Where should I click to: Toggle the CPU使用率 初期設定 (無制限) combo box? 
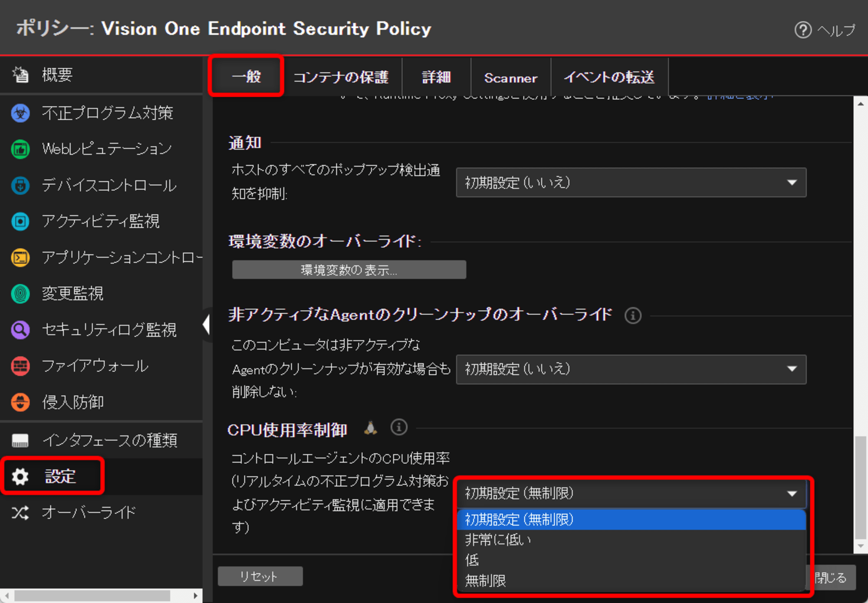point(631,493)
